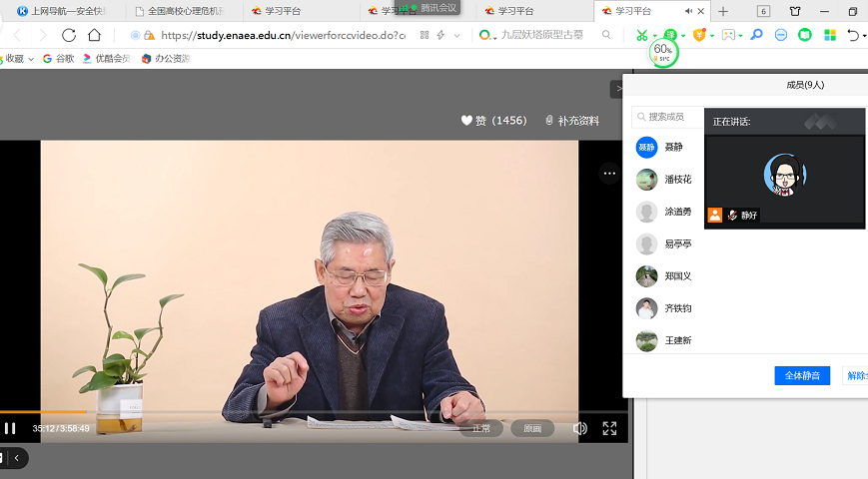Click the 全体静音 mute all button

(801, 376)
